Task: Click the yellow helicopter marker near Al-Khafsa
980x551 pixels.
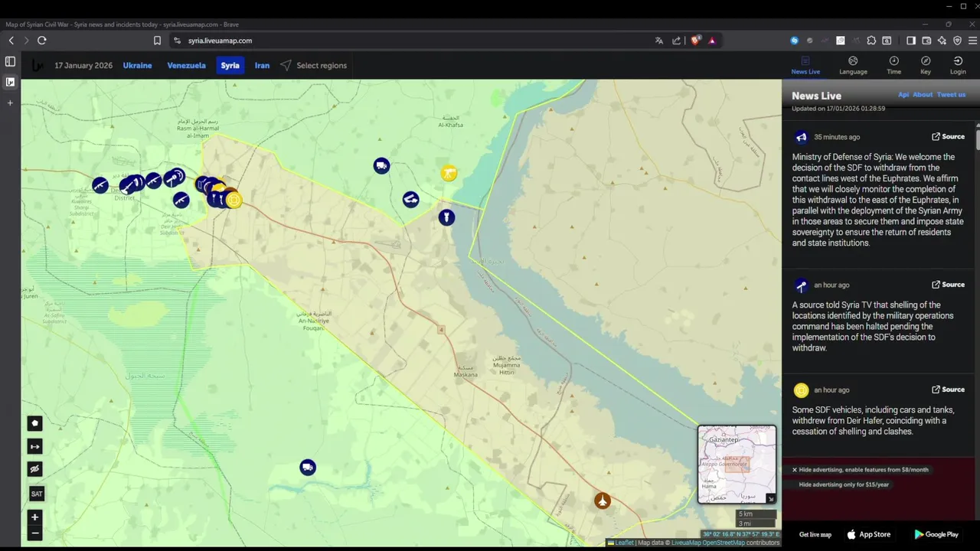Action: tap(449, 174)
